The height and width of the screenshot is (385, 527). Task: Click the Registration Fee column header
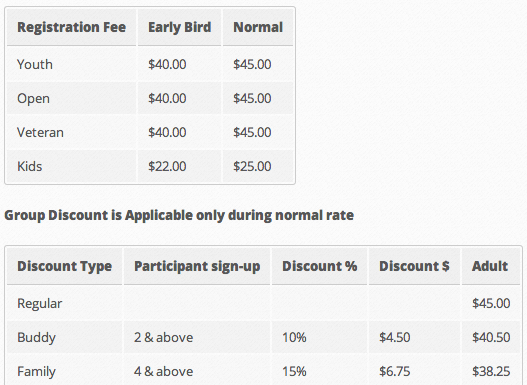click(x=72, y=27)
